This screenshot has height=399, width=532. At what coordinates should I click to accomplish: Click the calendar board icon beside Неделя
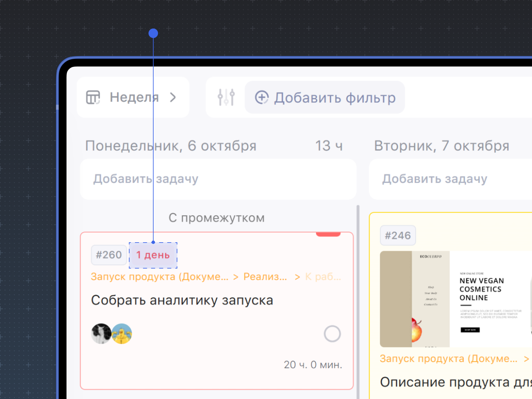[x=93, y=97]
